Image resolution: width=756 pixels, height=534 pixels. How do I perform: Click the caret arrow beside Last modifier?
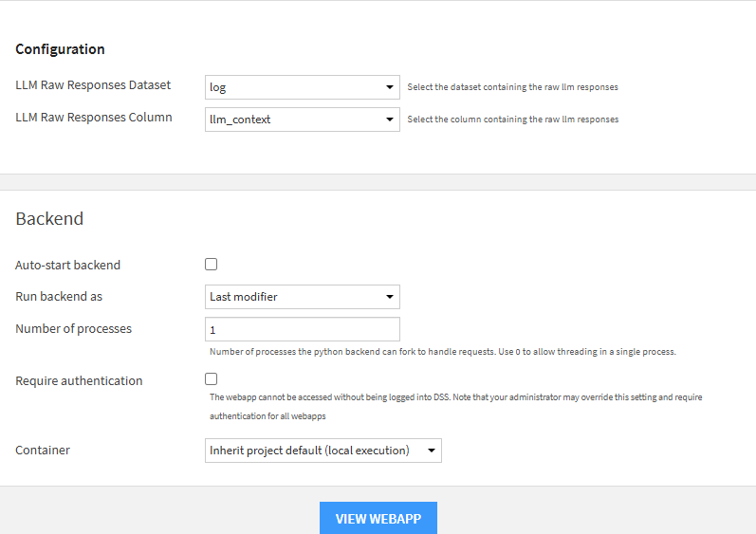(x=390, y=297)
